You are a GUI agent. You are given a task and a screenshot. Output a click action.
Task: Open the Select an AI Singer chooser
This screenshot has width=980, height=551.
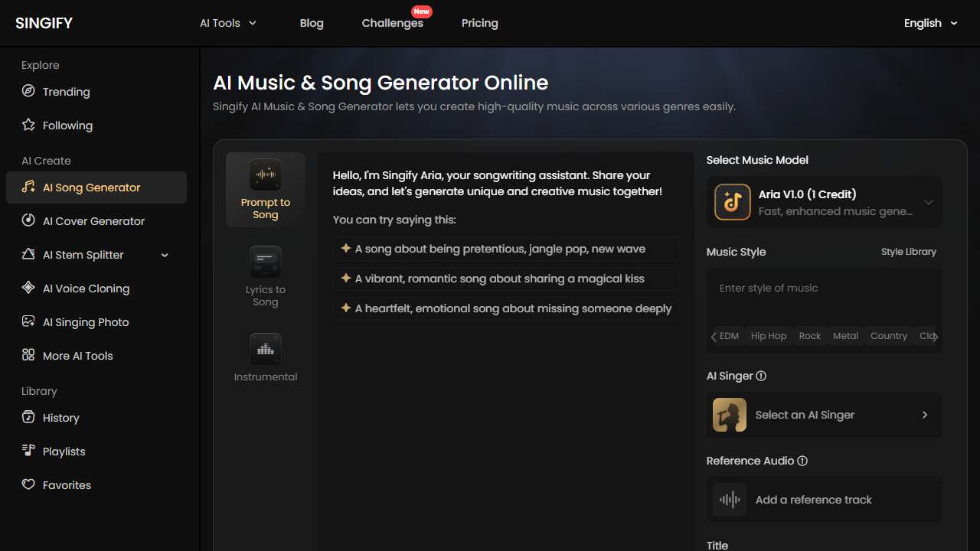click(824, 415)
